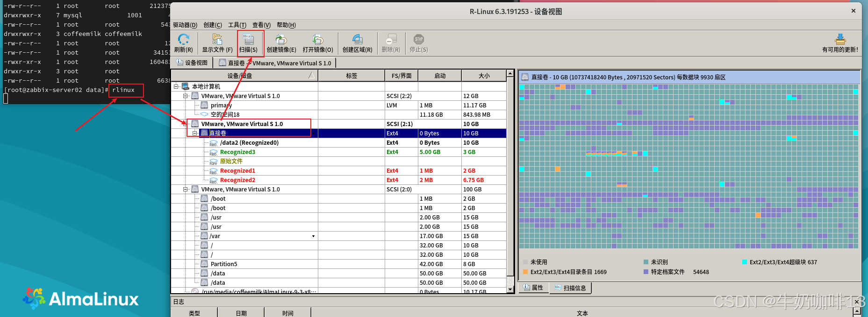This screenshot has height=317, width=868.
Task: Switch to the 扫描信息 scan info tab
Action: [570, 288]
